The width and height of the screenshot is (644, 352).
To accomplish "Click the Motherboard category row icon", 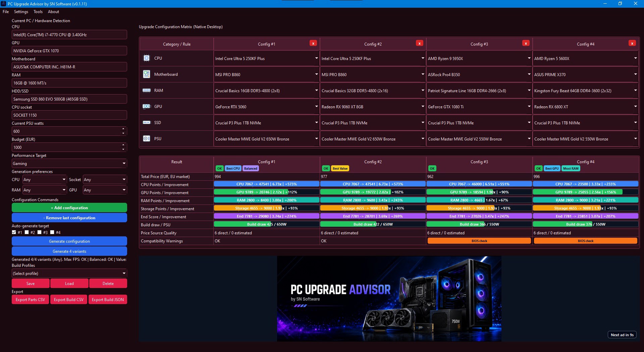I will [147, 74].
